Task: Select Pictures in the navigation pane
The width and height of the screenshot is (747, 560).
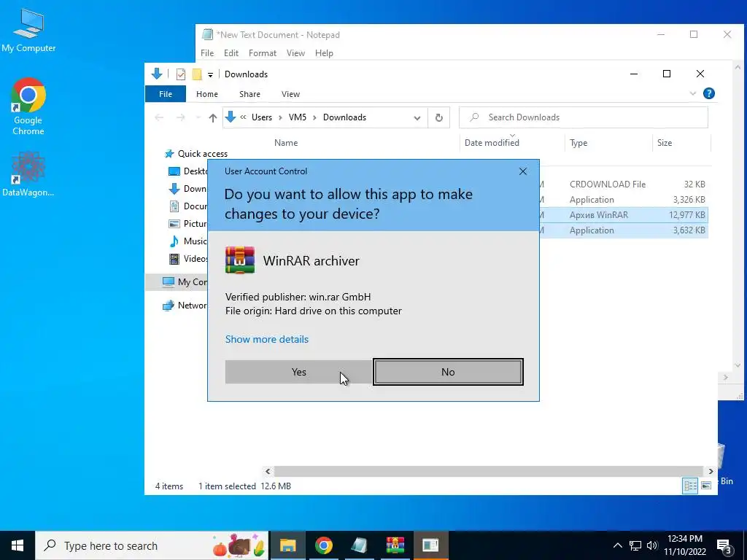Action: 189,223
